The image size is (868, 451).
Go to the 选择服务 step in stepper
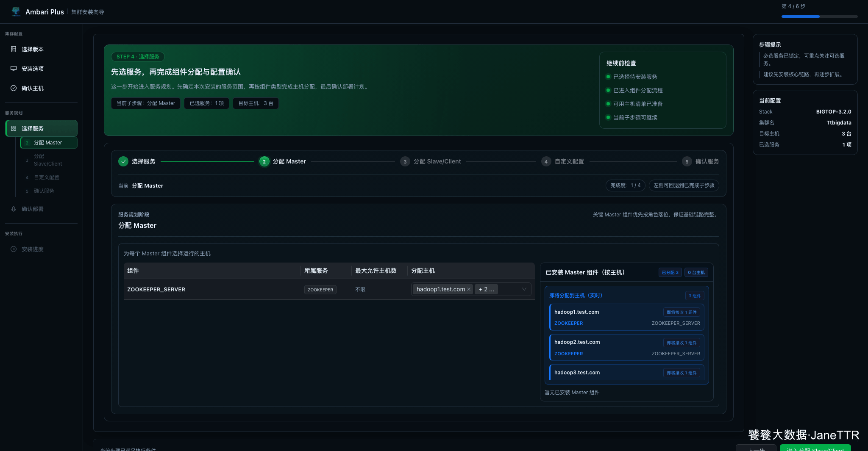pyautogui.click(x=143, y=161)
